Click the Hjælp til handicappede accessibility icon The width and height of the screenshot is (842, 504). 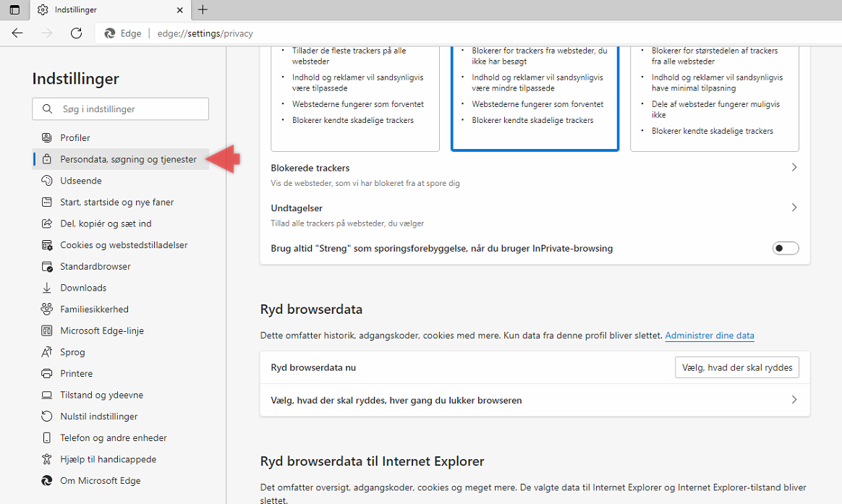coord(47,459)
